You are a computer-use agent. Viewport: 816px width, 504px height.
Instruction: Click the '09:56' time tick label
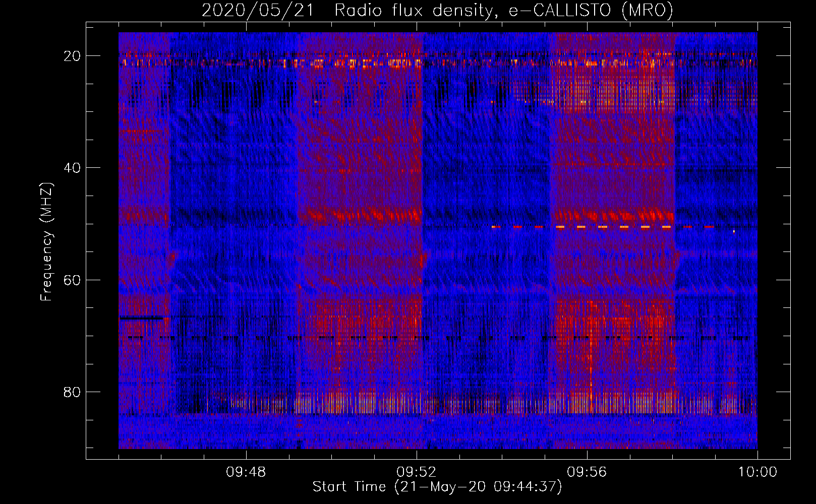click(x=587, y=472)
